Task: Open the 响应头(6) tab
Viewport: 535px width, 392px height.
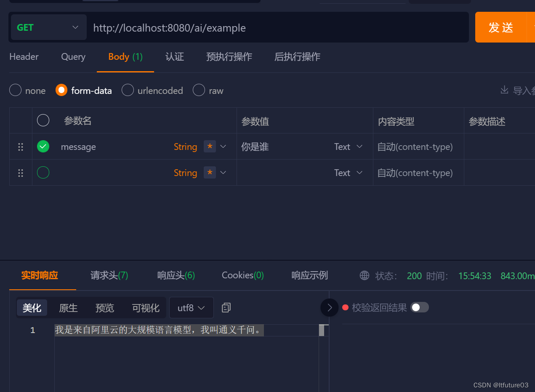Action: pyautogui.click(x=176, y=275)
